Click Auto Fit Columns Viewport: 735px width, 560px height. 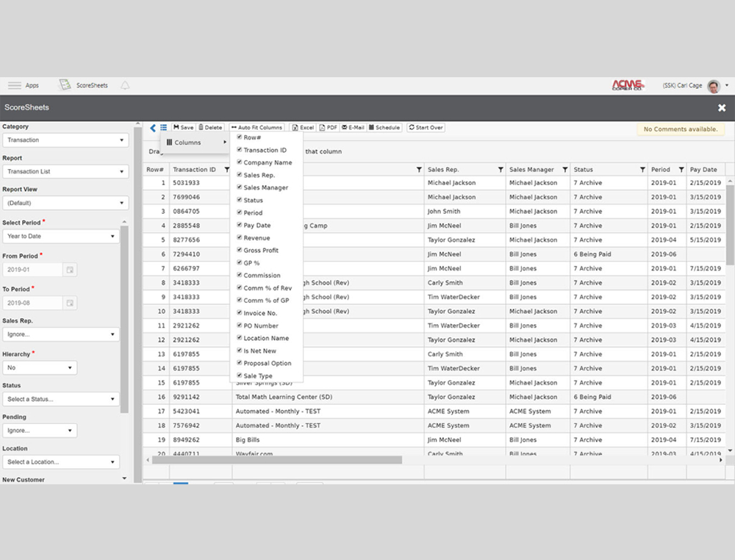257,127
